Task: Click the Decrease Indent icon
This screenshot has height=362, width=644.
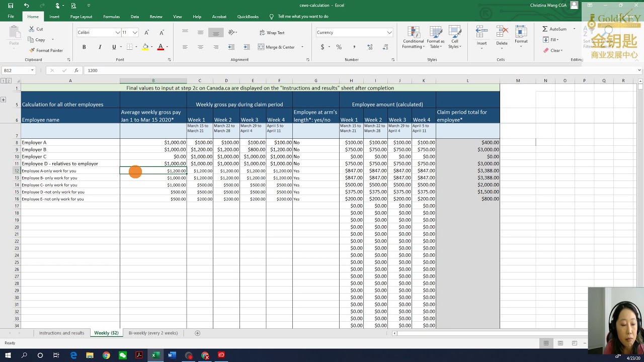Action: [231, 47]
